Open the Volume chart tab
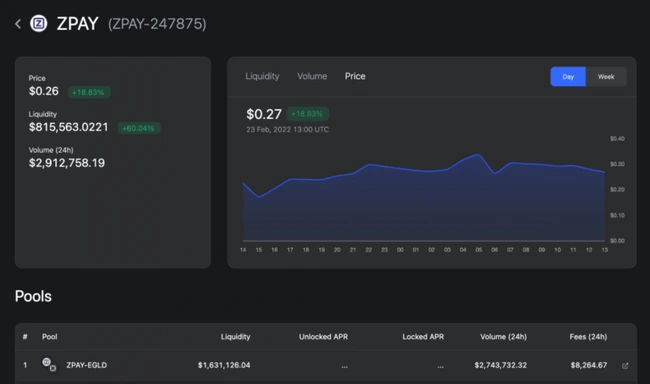The height and width of the screenshot is (384, 650). [x=312, y=76]
